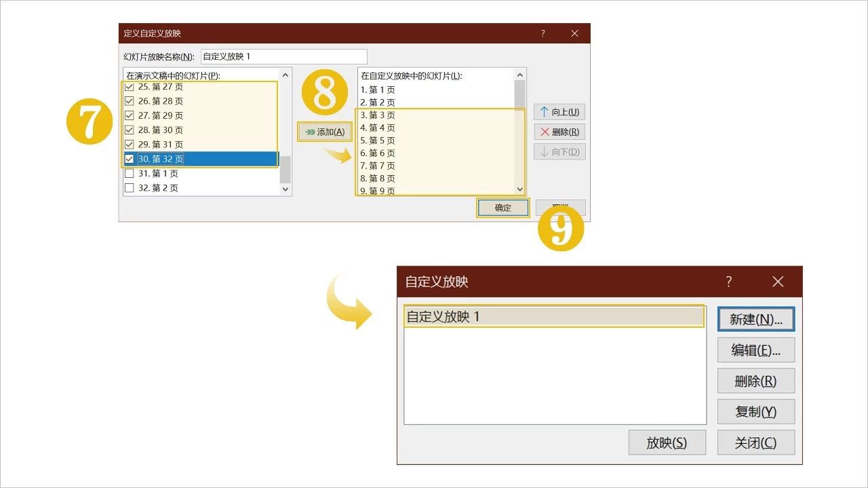Click 编辑(E) to edit the custom show
This screenshot has height=488, width=868.
(x=755, y=350)
